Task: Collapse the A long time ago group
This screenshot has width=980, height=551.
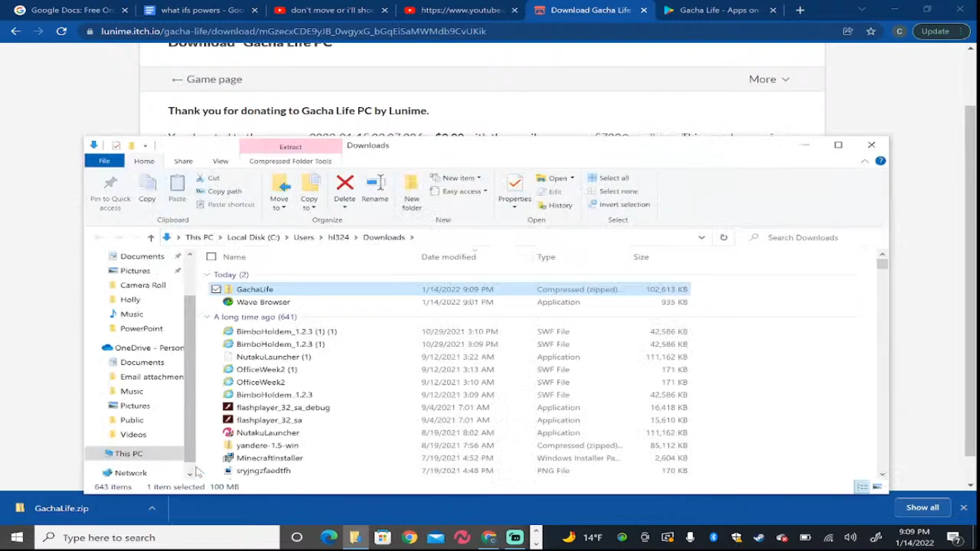Action: [x=207, y=317]
